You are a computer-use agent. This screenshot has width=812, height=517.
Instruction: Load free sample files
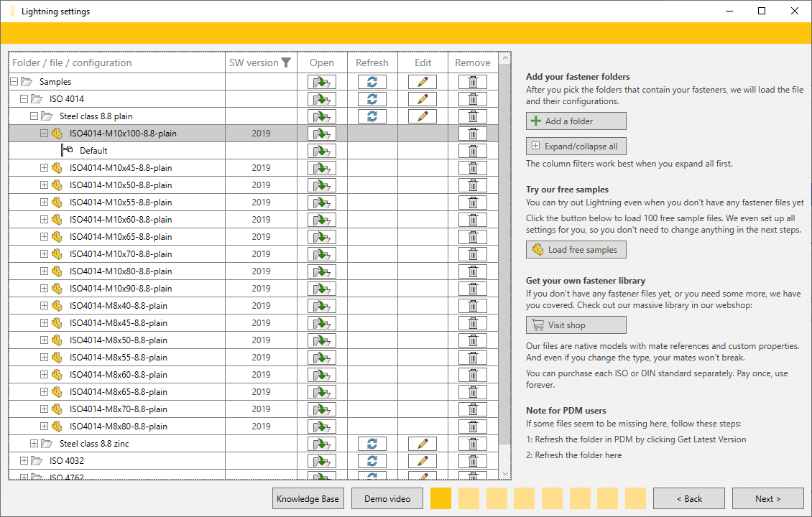point(576,250)
